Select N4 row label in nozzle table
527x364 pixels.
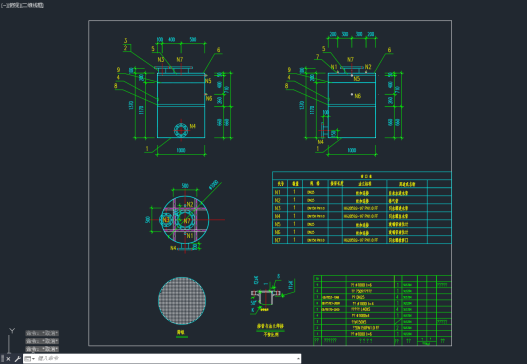tap(278, 216)
